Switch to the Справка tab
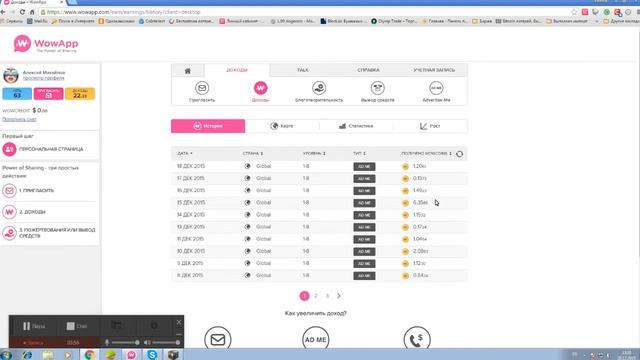The height and width of the screenshot is (360, 640). coord(368,70)
